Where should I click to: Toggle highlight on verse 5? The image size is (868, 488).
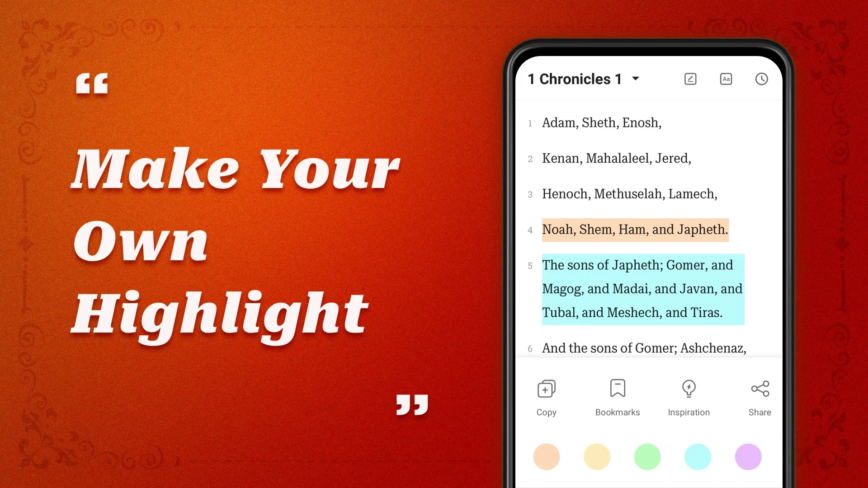(x=643, y=289)
